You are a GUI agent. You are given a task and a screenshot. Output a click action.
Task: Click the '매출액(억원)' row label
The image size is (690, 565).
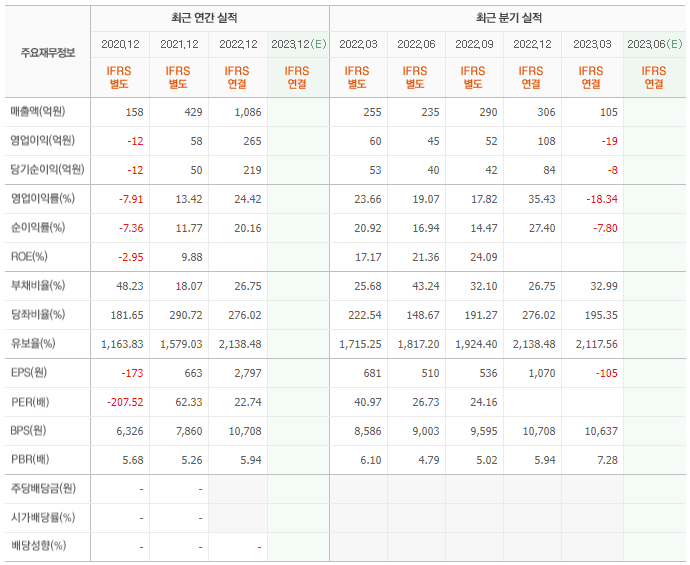pyautogui.click(x=38, y=112)
